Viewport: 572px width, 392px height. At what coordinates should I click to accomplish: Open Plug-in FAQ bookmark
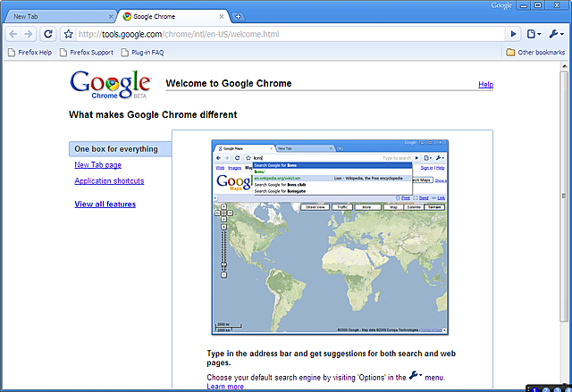(143, 53)
